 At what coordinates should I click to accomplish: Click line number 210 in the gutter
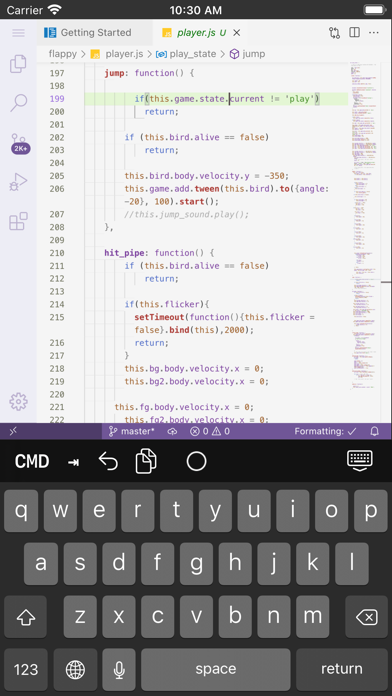(57, 253)
